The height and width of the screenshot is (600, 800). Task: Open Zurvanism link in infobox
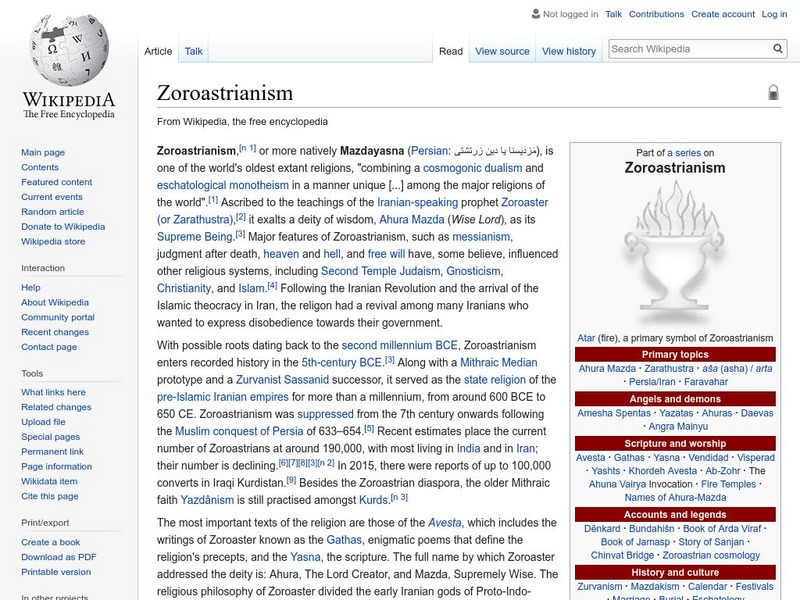[x=599, y=587]
